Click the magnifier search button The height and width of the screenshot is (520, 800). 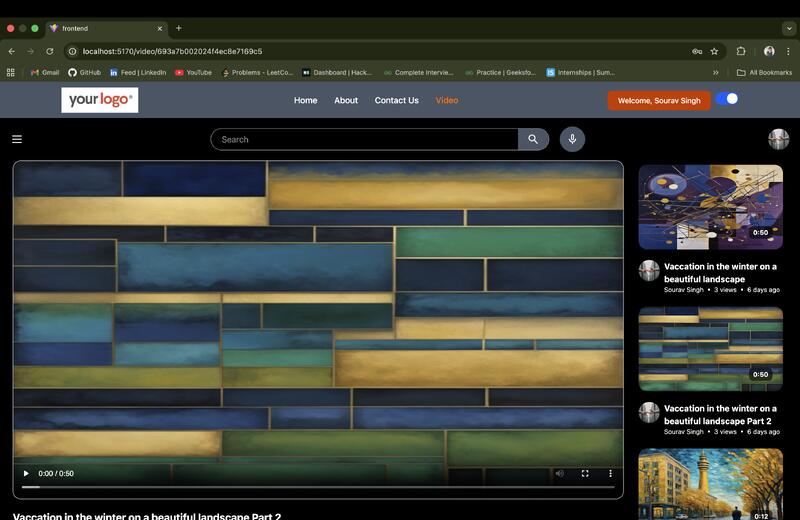pos(533,139)
